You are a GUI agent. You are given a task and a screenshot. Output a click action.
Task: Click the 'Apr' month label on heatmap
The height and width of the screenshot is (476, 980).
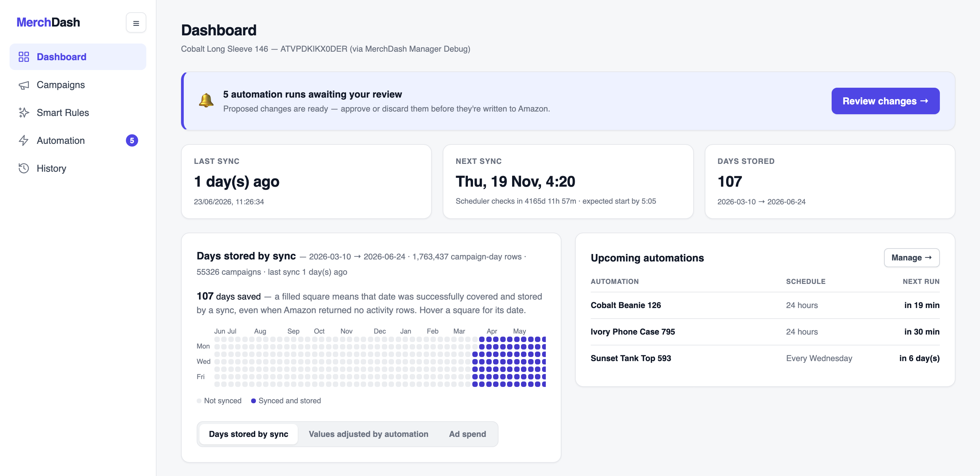(491, 331)
